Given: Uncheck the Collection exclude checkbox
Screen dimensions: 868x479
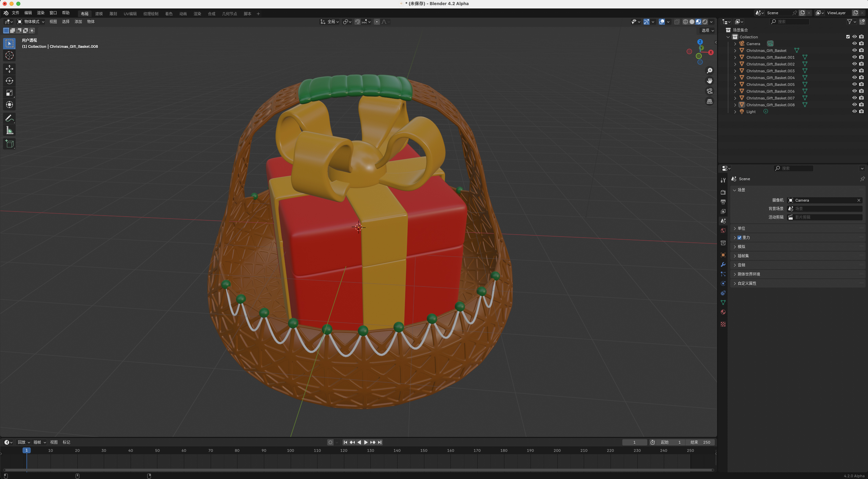Looking at the screenshot, I should coord(848,37).
